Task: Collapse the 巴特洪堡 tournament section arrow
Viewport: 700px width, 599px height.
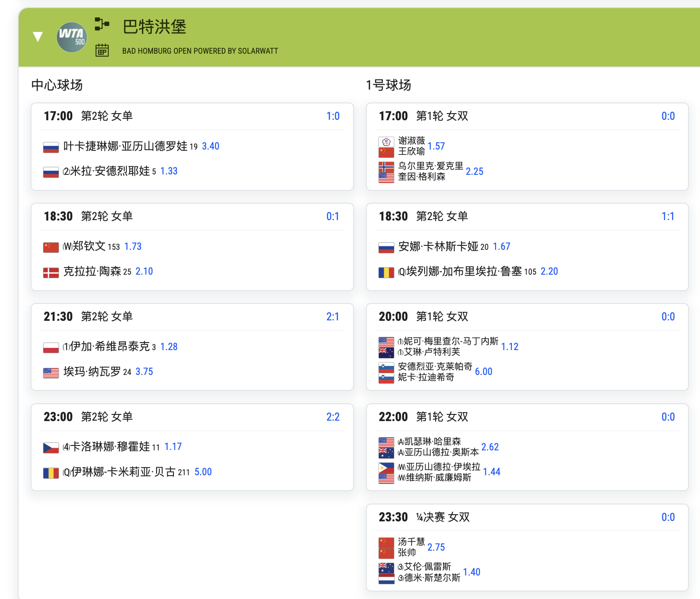Action: coord(38,37)
